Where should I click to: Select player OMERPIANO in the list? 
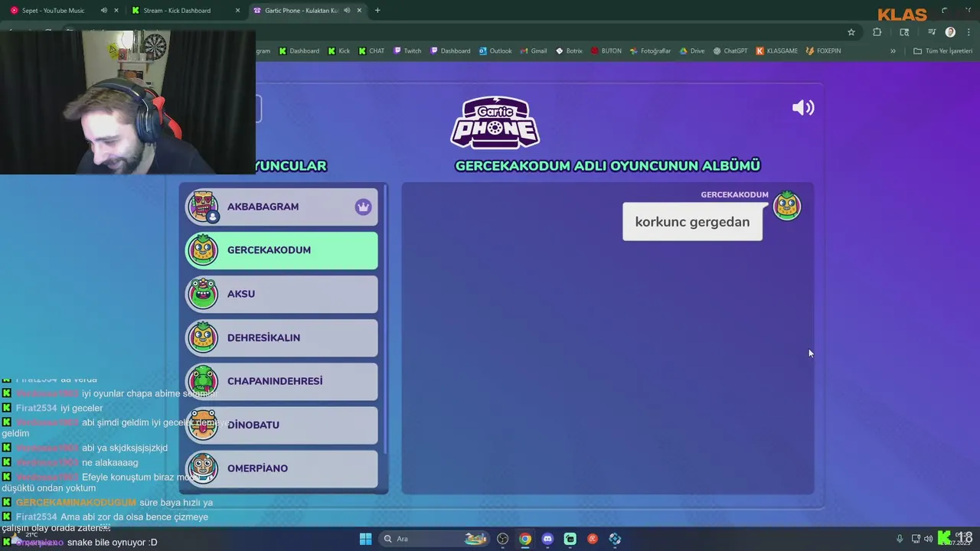(281, 468)
